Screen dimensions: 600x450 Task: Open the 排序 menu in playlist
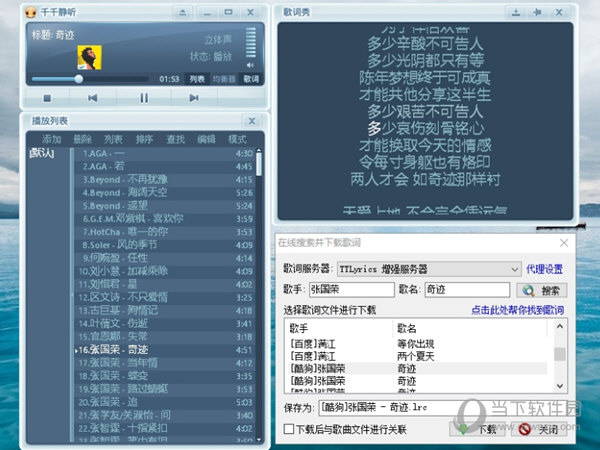point(145,139)
